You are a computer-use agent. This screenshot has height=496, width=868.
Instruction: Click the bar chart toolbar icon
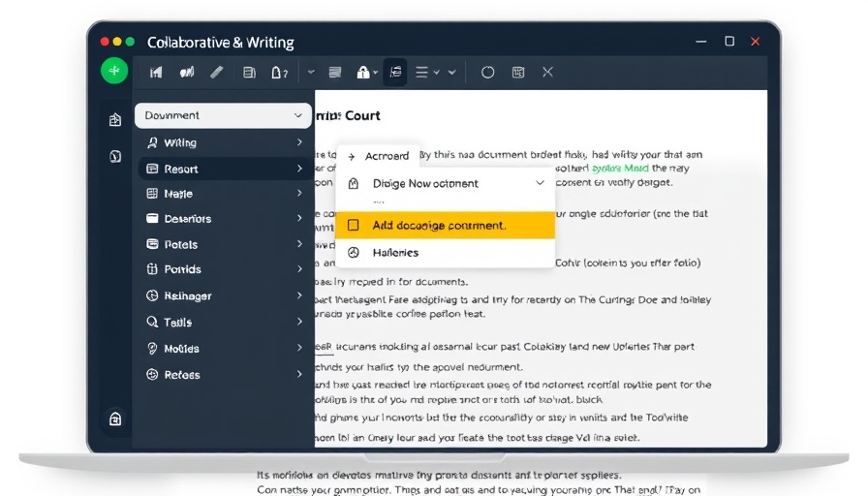156,72
